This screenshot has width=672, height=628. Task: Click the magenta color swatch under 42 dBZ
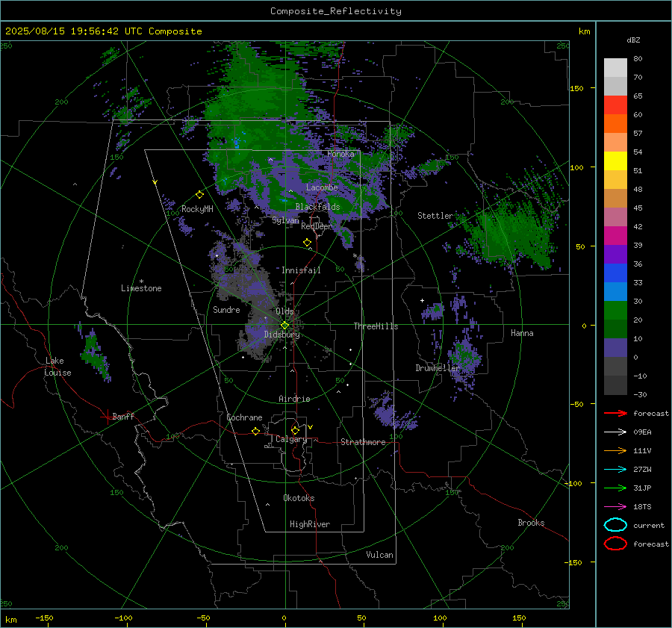[x=615, y=236]
